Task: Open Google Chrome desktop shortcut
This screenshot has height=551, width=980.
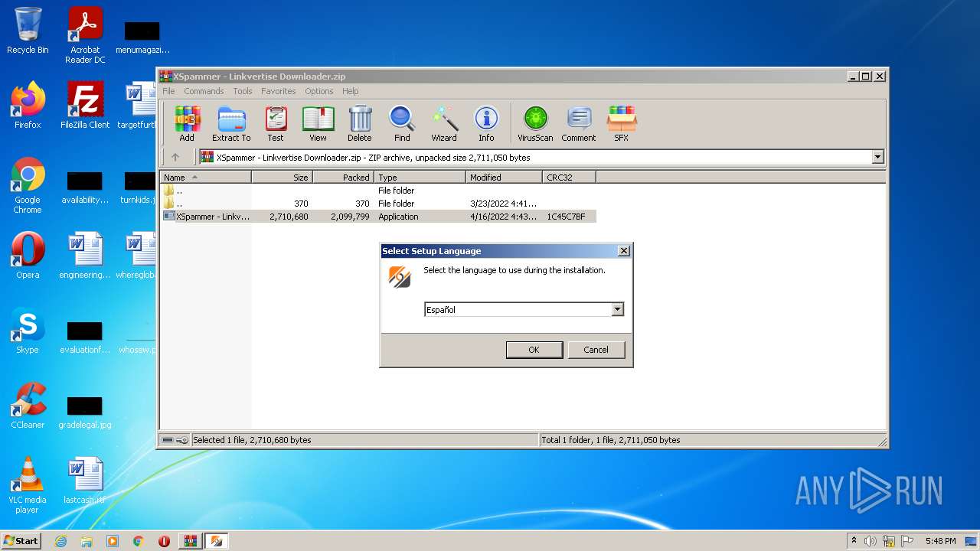Action: (x=28, y=185)
